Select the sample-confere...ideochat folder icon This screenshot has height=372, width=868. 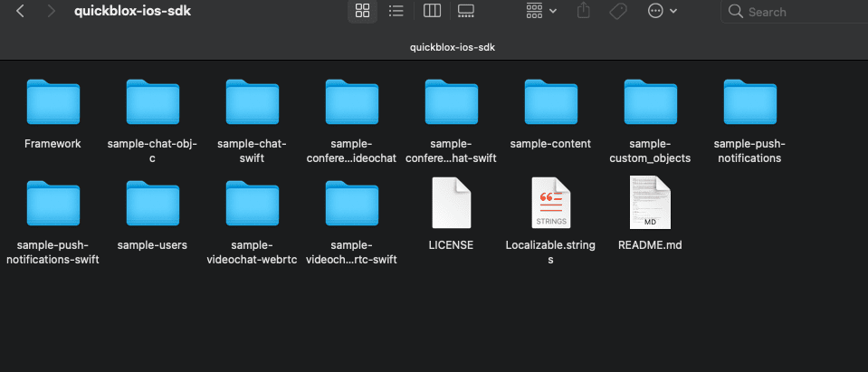point(352,102)
